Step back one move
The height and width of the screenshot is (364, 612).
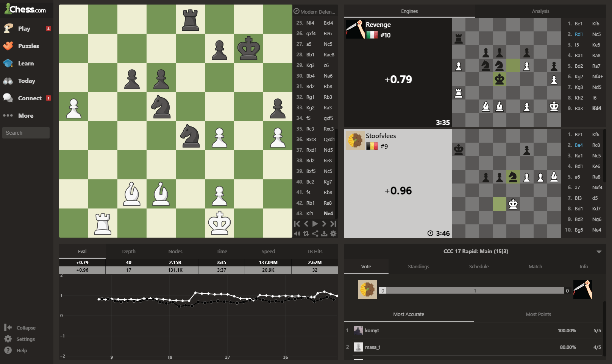click(306, 224)
